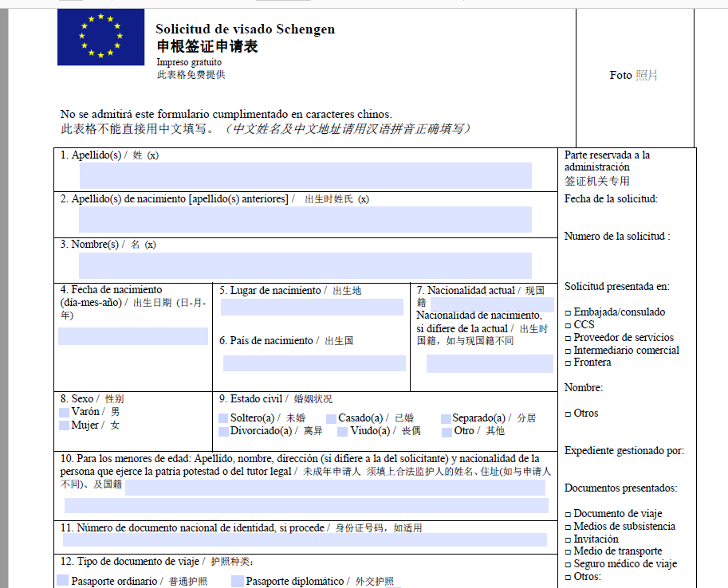Click the 'Solicitud de visado Schengen' title
Viewport: 728px width, 588px height.
coord(245,29)
